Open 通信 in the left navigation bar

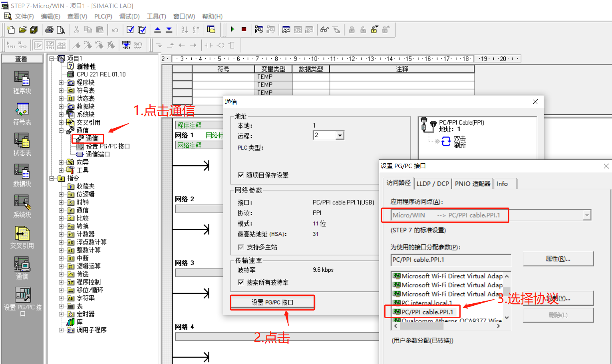pos(22,268)
